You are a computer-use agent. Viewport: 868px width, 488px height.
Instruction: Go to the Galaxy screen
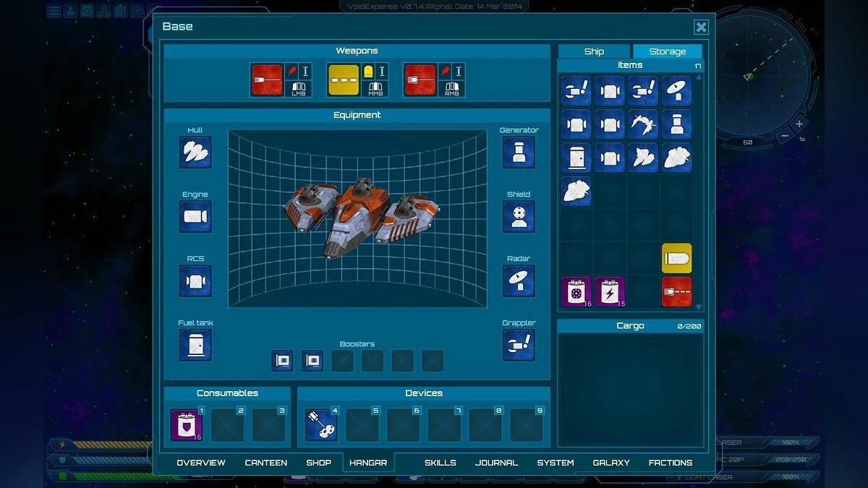[611, 463]
